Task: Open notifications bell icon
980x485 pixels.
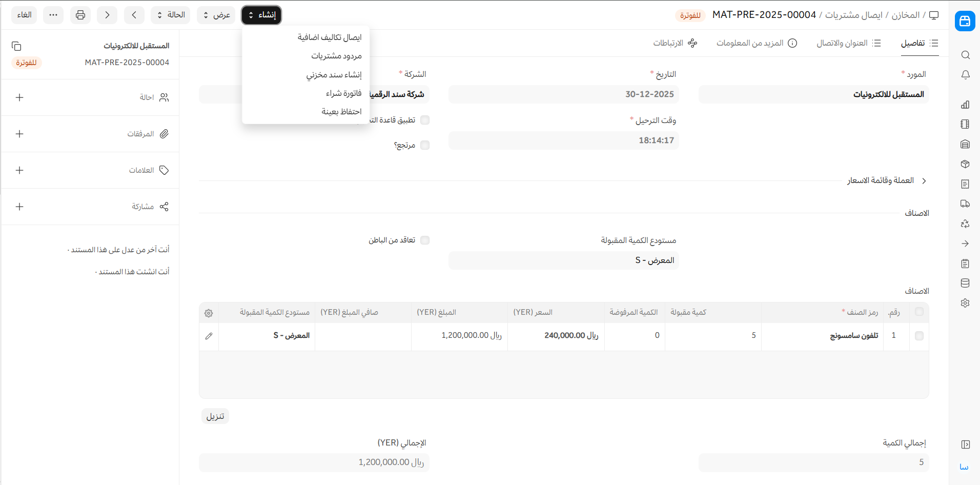Action: 965,75
